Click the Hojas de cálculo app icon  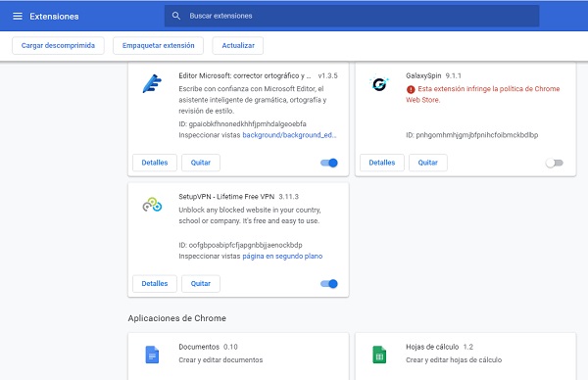pyautogui.click(x=379, y=355)
